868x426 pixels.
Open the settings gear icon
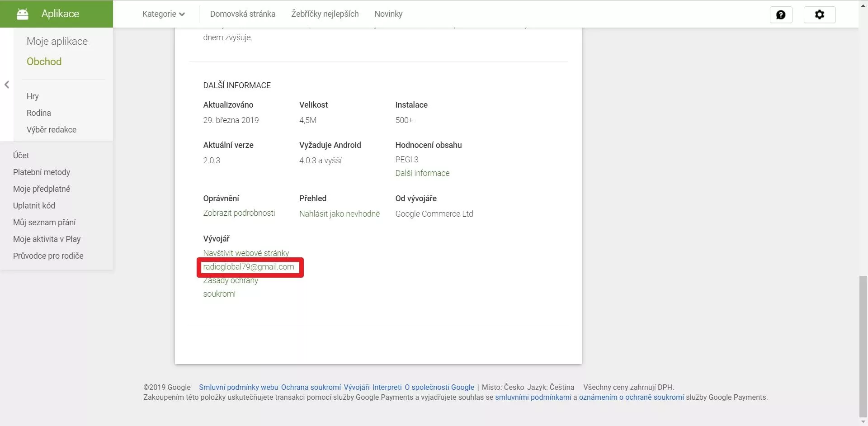pos(819,14)
